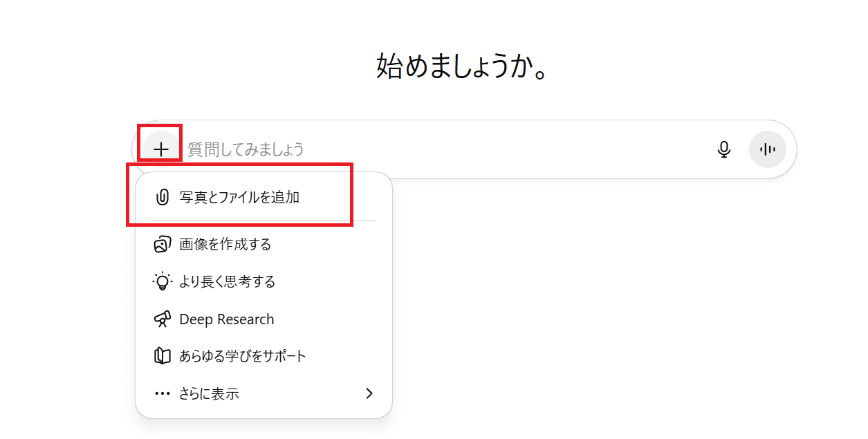Click the plus button in the message bar
This screenshot has width=868, height=439.
[161, 149]
